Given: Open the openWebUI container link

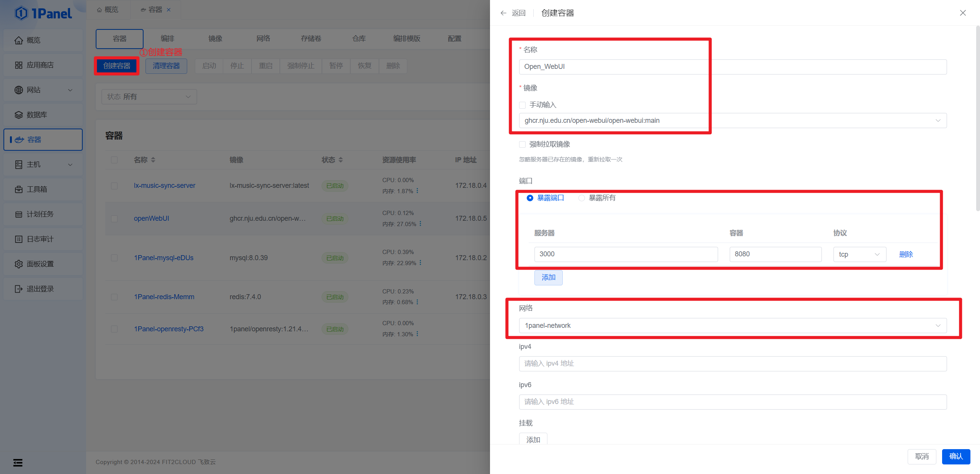Looking at the screenshot, I should 151,218.
